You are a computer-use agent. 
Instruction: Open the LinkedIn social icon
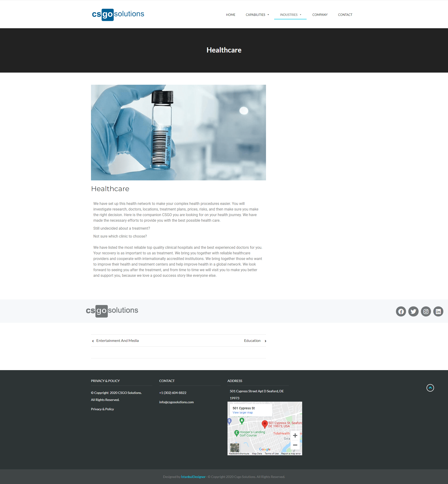coord(438,311)
